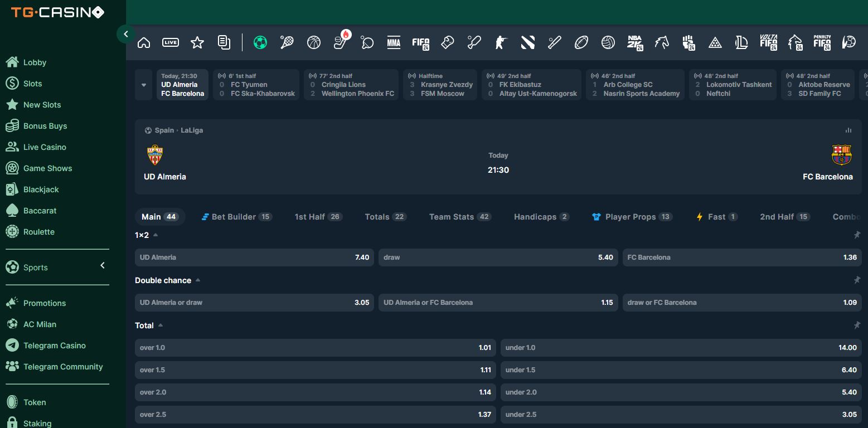868x428 pixels.
Task: Select the soccer ball sport icon
Action: (260, 42)
